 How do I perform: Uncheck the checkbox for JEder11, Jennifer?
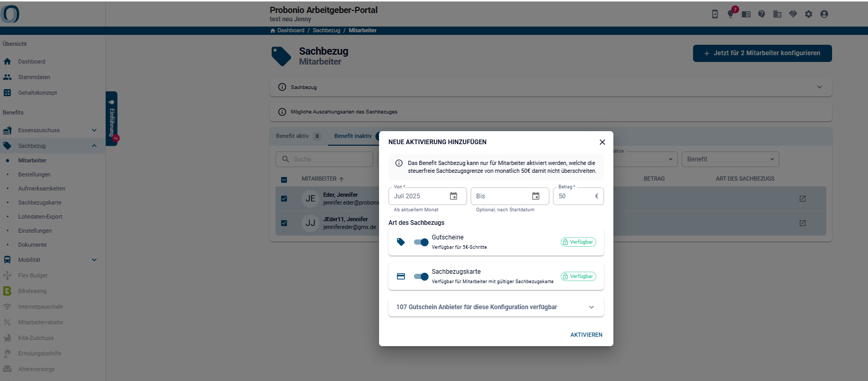[x=284, y=223]
